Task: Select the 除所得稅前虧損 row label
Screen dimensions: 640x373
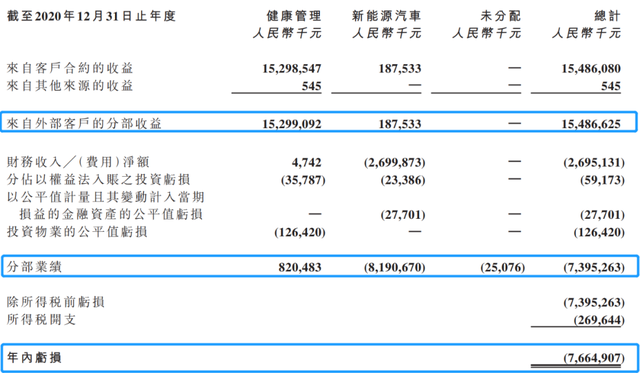Action: [56, 302]
